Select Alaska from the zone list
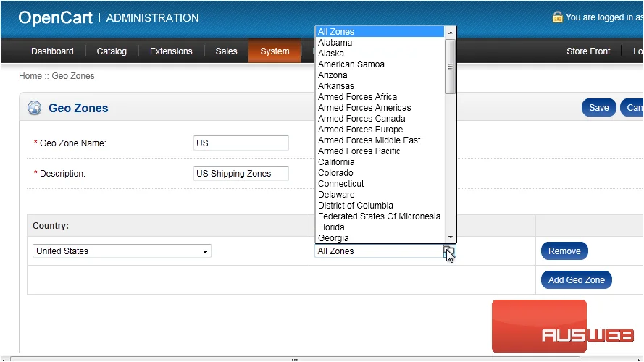 click(380, 54)
